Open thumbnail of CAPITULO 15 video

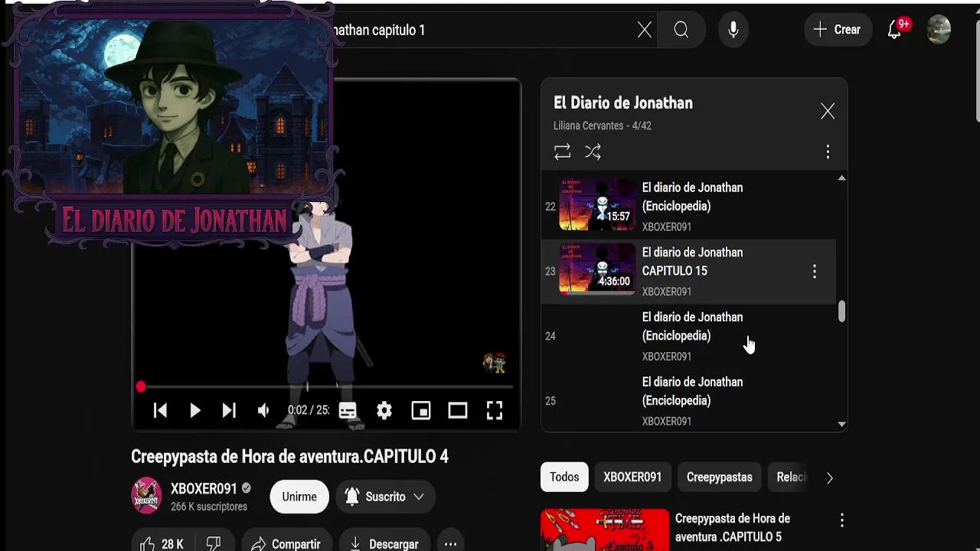tap(597, 269)
